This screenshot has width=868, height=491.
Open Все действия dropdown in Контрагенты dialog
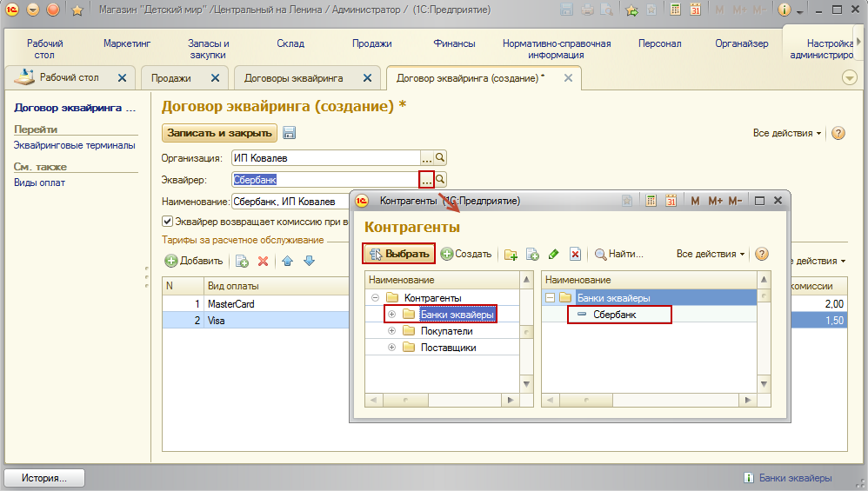(711, 254)
